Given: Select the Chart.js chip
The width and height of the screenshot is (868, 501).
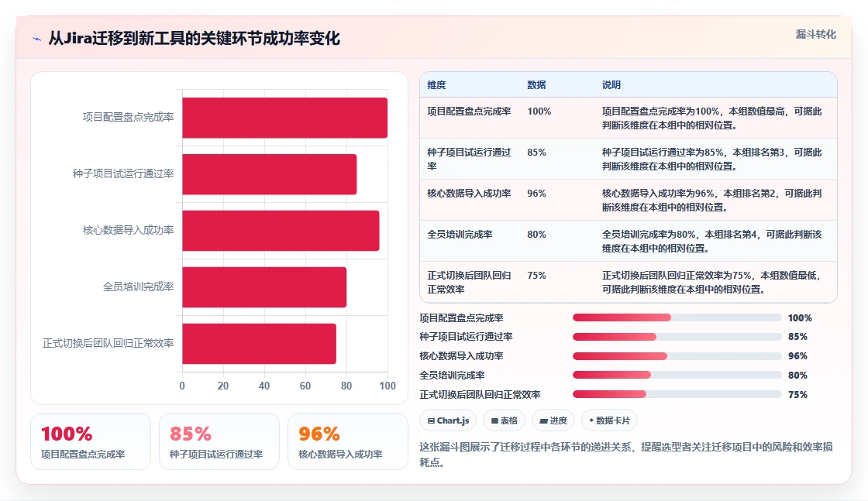Looking at the screenshot, I should click(448, 420).
